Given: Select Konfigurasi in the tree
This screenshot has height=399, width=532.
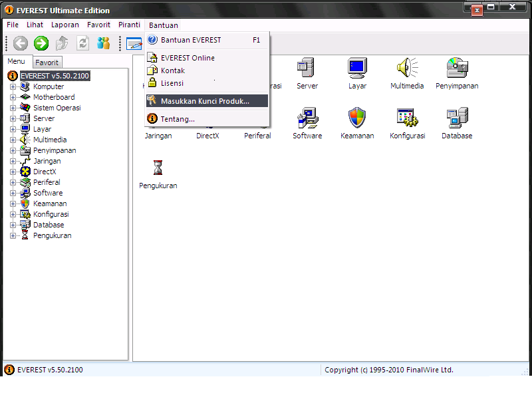Looking at the screenshot, I should click(51, 214).
